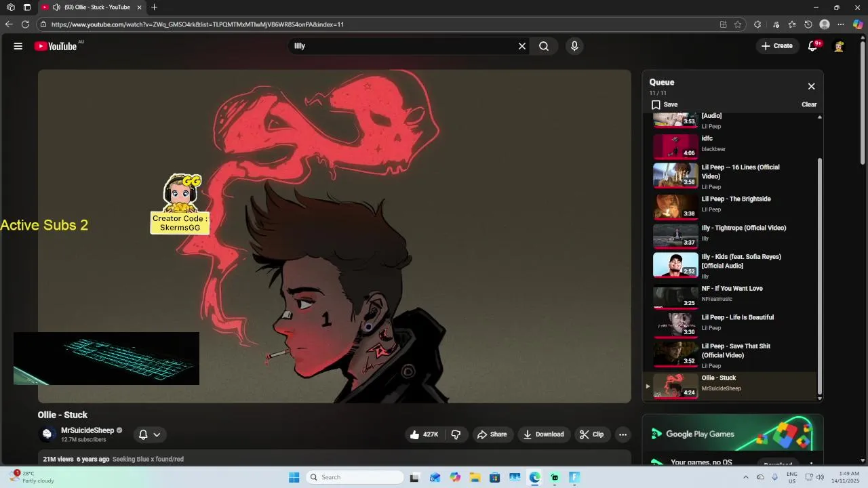Open the weather widget in taskbar
868x488 pixels.
point(33,477)
